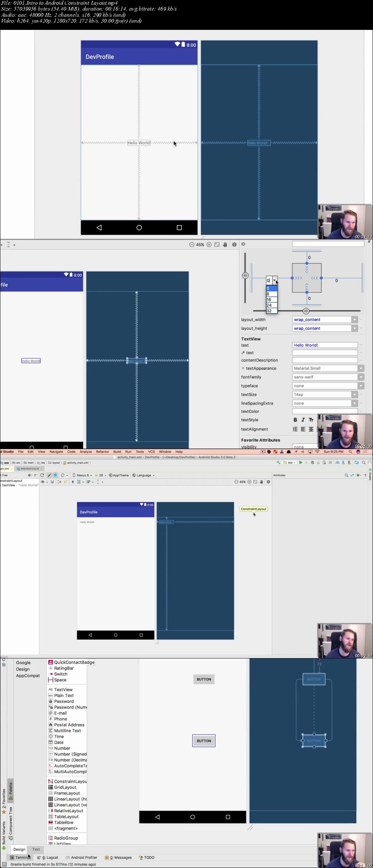Click the Search icon in the Attributes panel header
373x868 pixels.
point(346,475)
